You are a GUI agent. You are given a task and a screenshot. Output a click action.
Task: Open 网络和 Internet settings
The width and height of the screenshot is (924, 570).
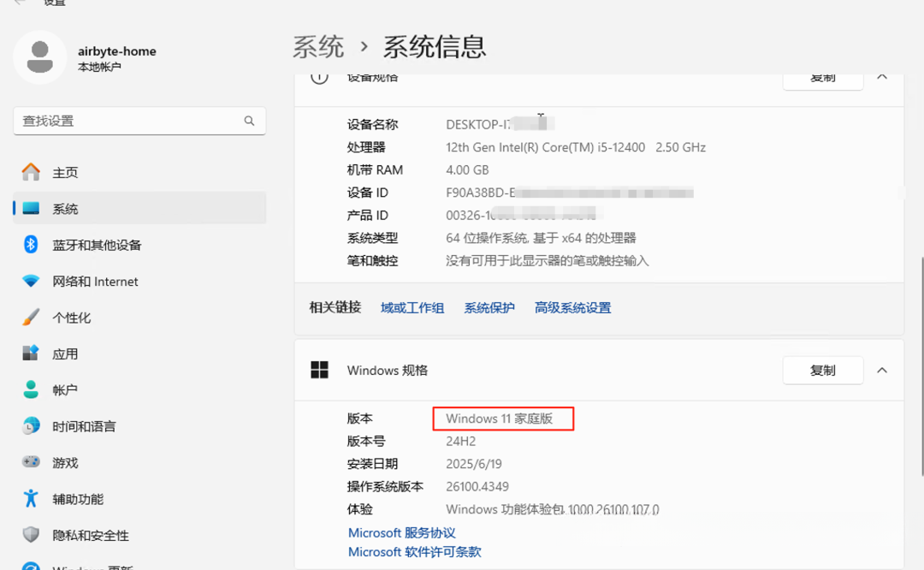[139, 282]
